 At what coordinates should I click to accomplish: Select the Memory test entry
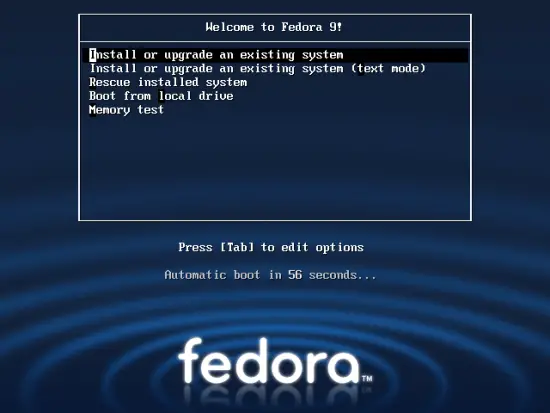(x=126, y=110)
